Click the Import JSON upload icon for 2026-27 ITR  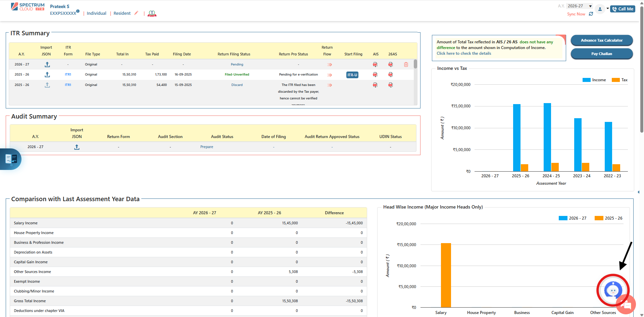point(47,64)
